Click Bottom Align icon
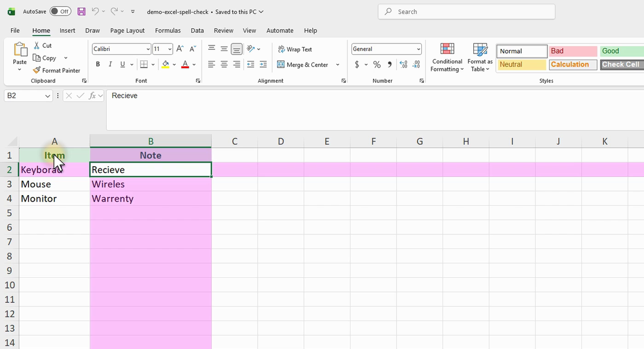Viewport: 644px width, 349px height. click(237, 49)
